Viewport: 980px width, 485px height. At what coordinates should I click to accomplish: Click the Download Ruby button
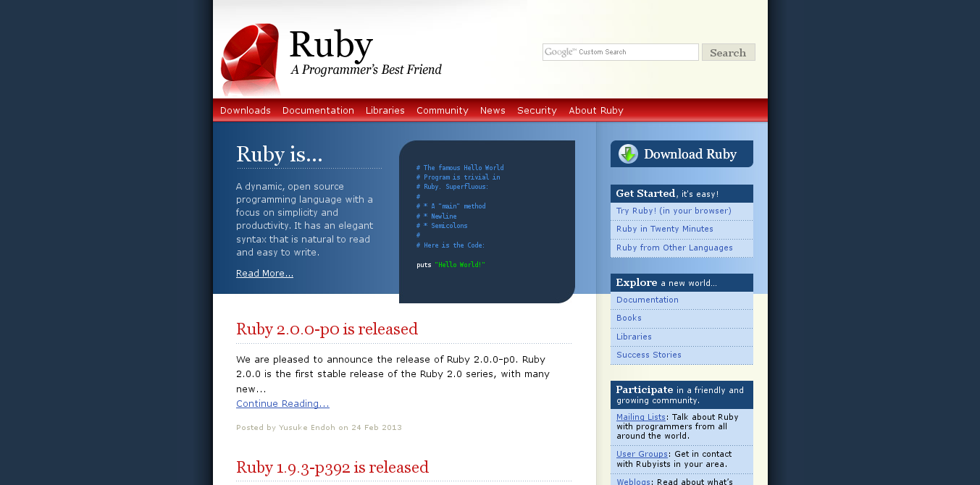682,153
